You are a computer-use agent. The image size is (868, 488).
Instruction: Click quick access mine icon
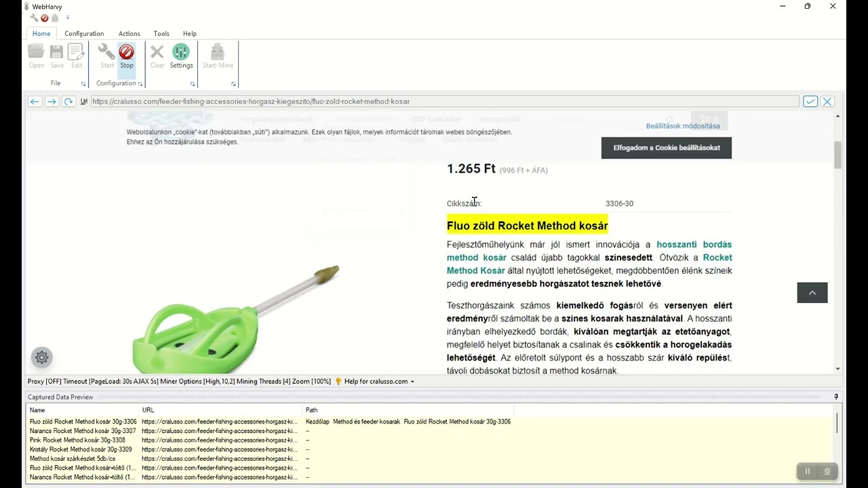click(x=56, y=18)
